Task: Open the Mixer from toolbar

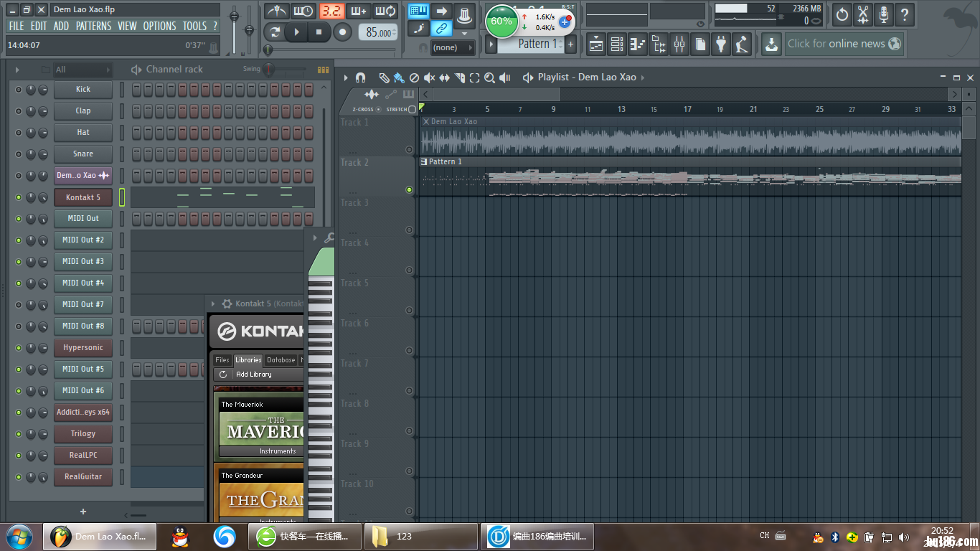Action: (x=679, y=44)
